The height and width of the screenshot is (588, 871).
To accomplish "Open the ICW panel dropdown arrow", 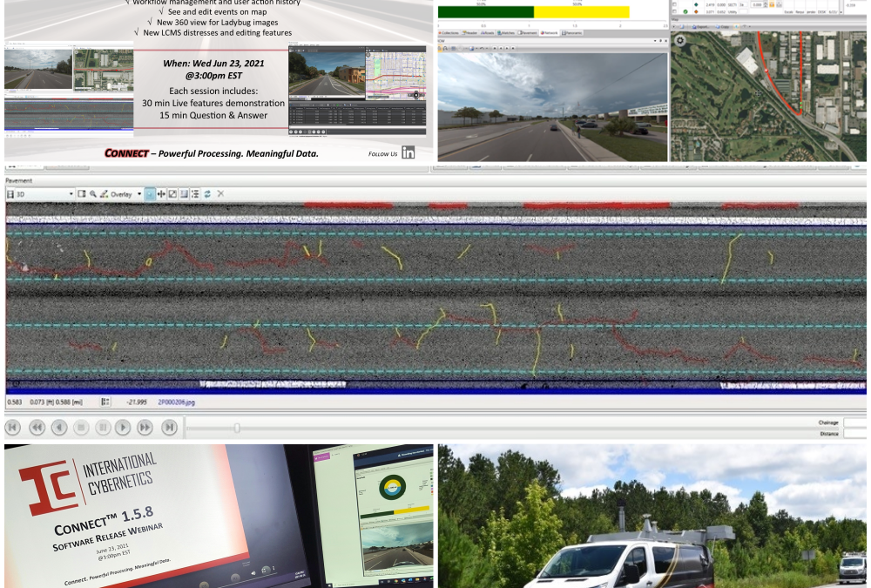I will pyautogui.click(x=654, y=40).
